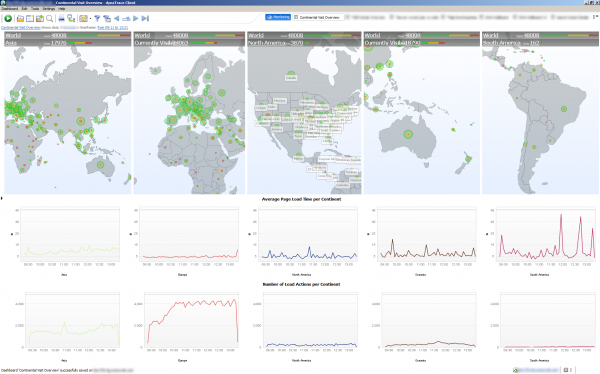This screenshot has height=374, width=600.
Task: Click the new dashboard window icon
Action: coord(30,18)
